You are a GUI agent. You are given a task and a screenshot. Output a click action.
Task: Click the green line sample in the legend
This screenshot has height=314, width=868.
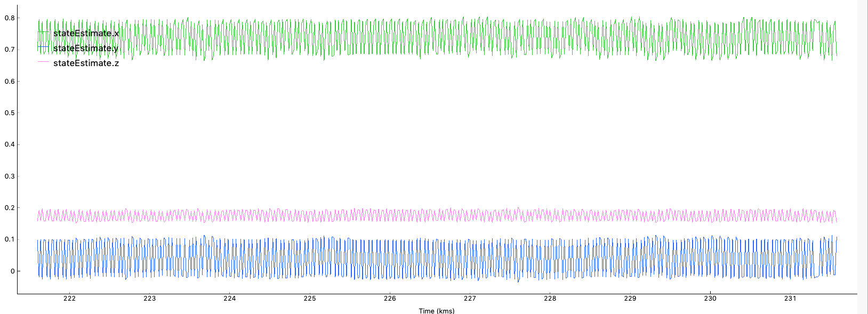tap(43, 33)
